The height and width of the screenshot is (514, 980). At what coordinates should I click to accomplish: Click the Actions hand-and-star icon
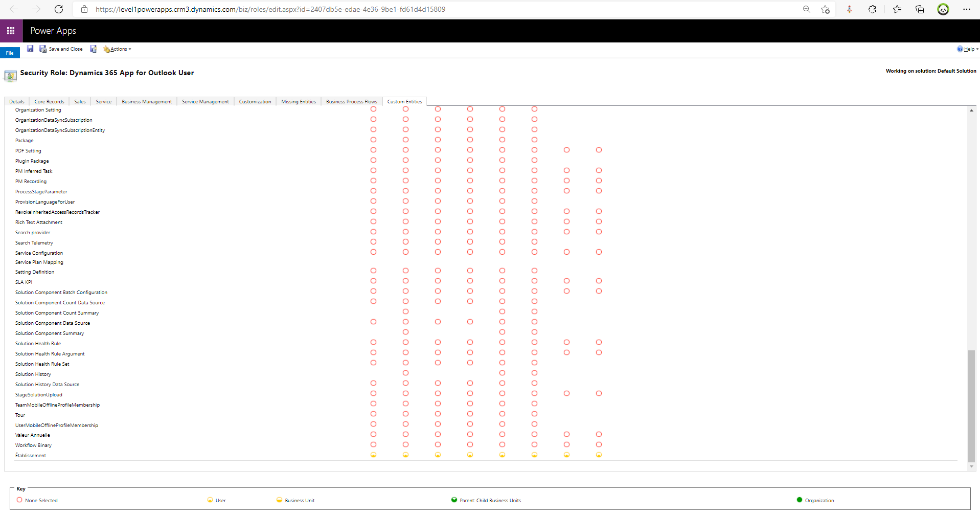tap(106, 49)
